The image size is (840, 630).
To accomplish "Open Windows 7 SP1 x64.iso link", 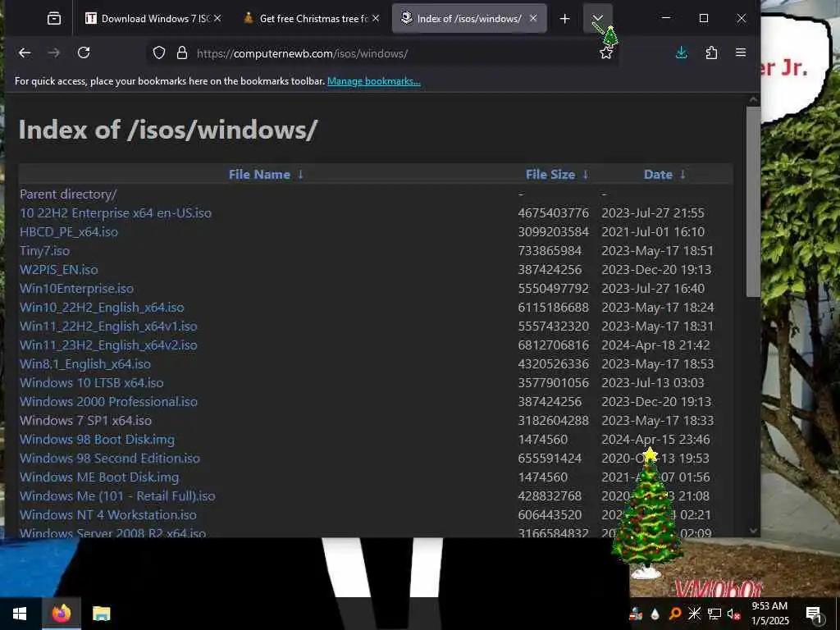I will click(x=85, y=421).
